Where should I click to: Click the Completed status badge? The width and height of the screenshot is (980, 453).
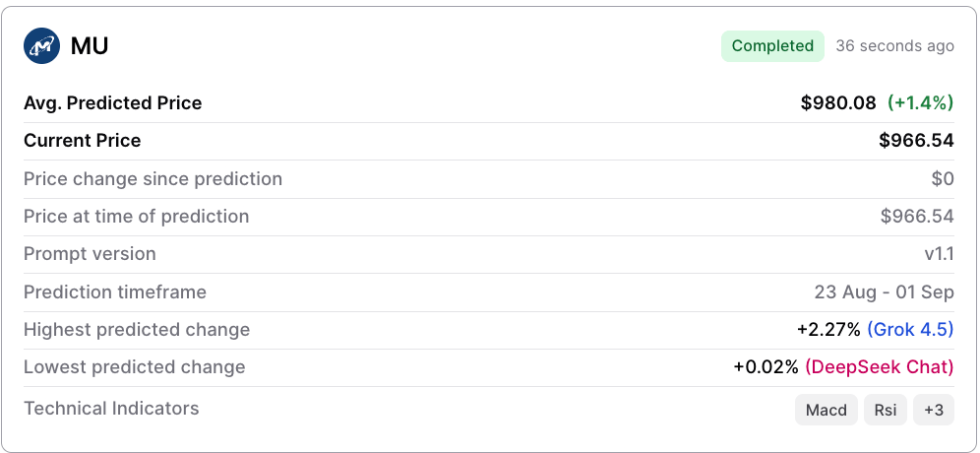(x=772, y=46)
